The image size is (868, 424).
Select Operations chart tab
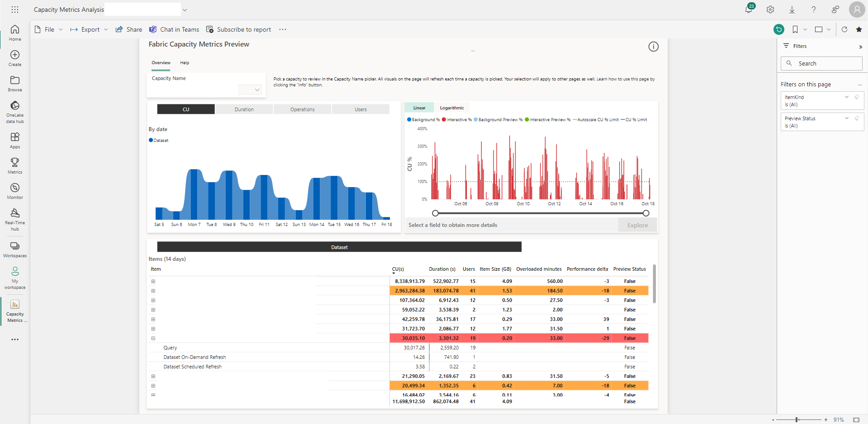point(303,109)
